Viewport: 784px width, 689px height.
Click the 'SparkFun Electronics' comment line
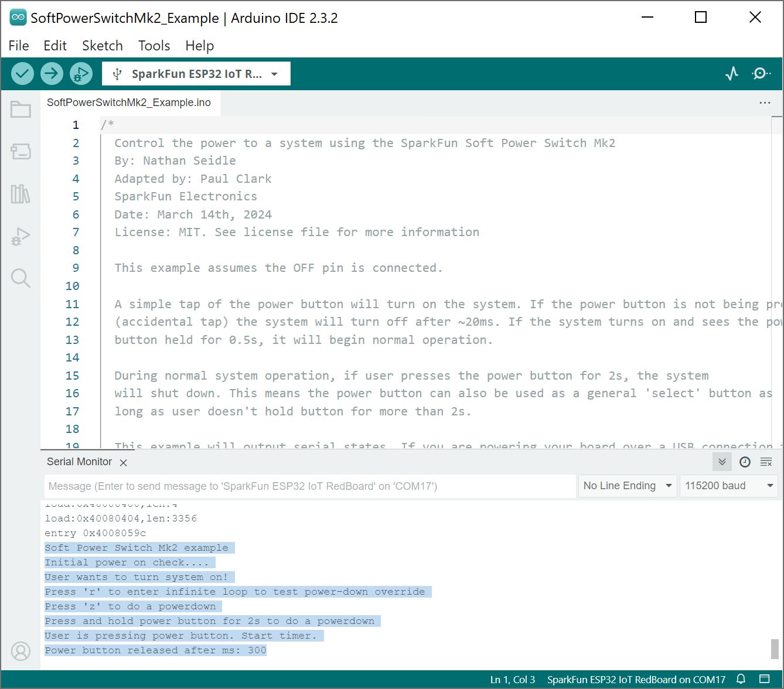186,196
